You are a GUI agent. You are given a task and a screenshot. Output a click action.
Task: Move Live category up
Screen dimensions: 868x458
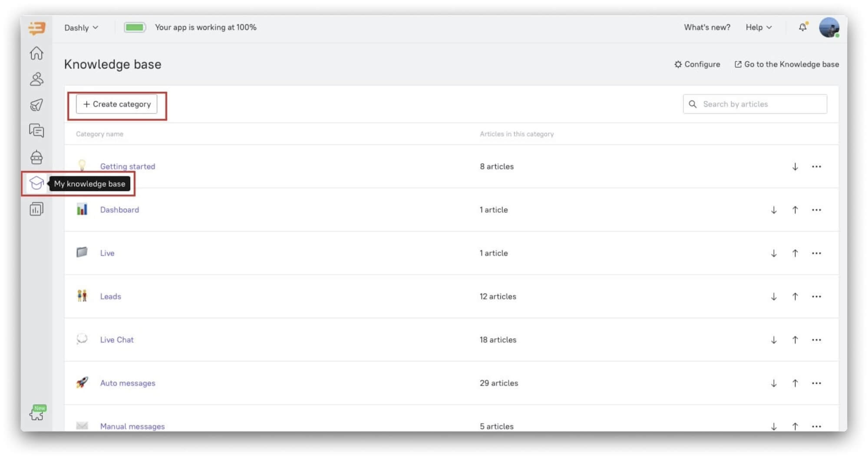point(795,253)
